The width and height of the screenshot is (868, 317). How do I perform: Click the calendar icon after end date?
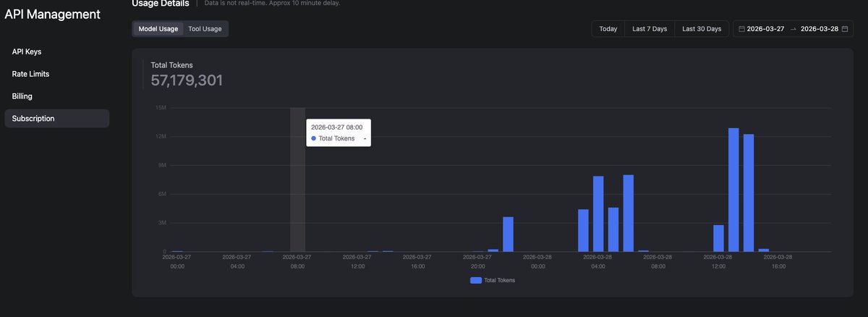[844, 29]
